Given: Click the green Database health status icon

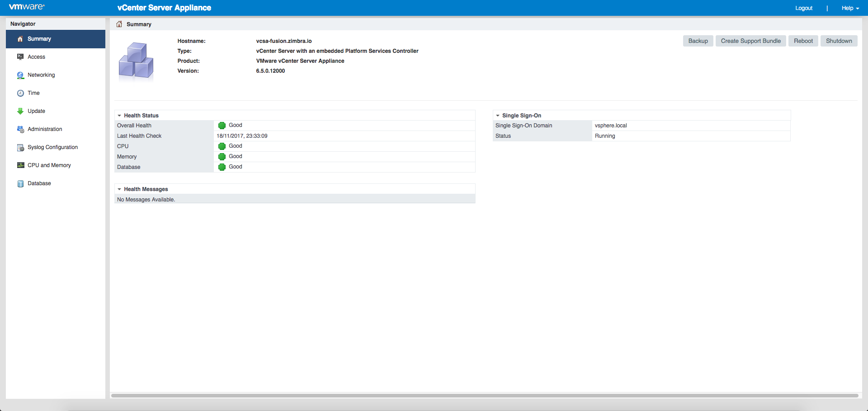Looking at the screenshot, I should [222, 167].
